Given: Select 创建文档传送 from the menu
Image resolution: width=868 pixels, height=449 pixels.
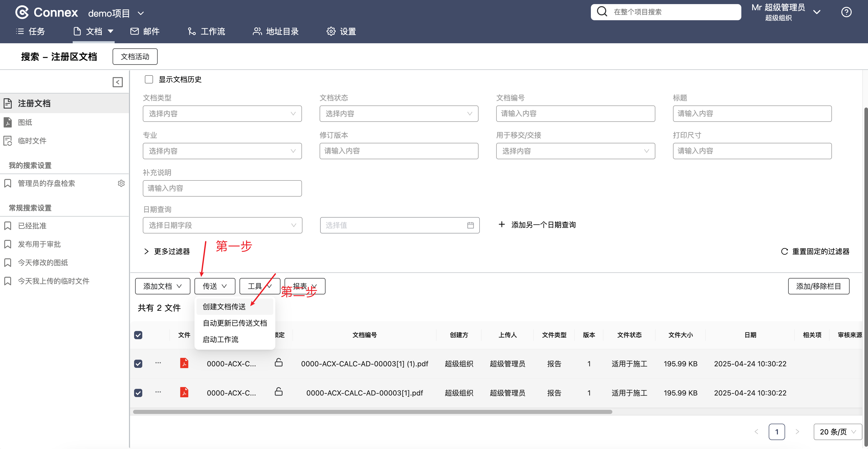Looking at the screenshot, I should tap(224, 306).
